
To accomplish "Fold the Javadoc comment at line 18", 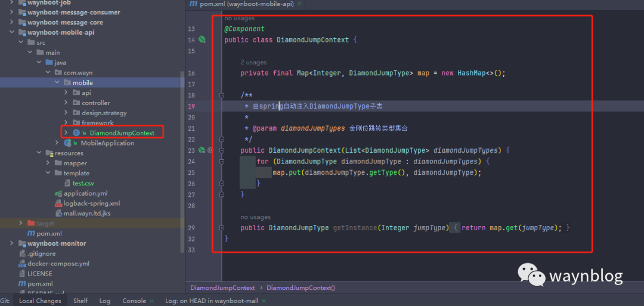I will pos(222,95).
